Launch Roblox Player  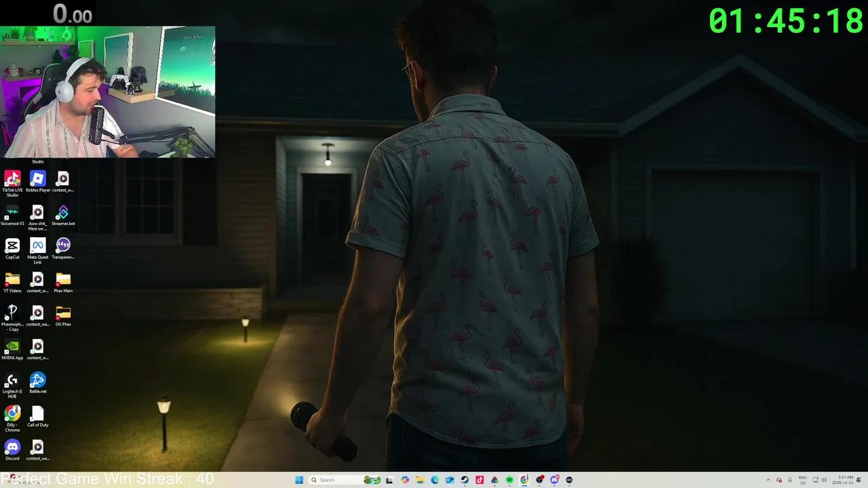point(37,179)
